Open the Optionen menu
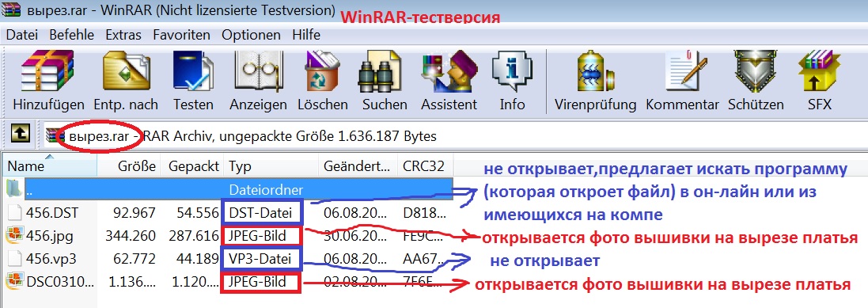868x308 pixels. pyautogui.click(x=252, y=35)
